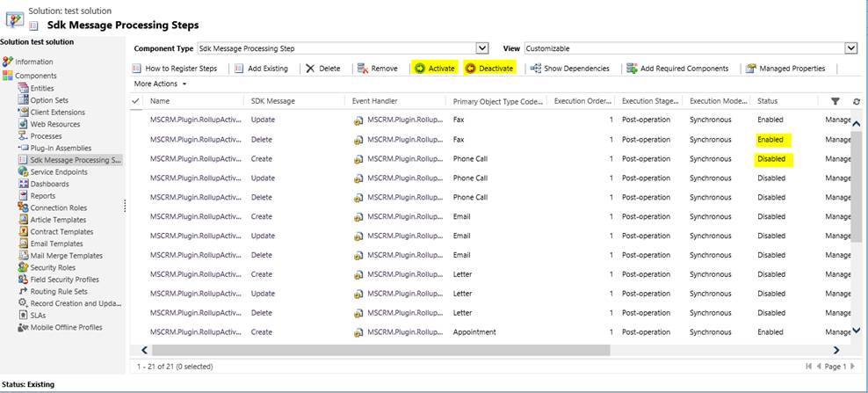The image size is (868, 393).
Task: Click the refresh grid icon
Action: click(x=857, y=101)
